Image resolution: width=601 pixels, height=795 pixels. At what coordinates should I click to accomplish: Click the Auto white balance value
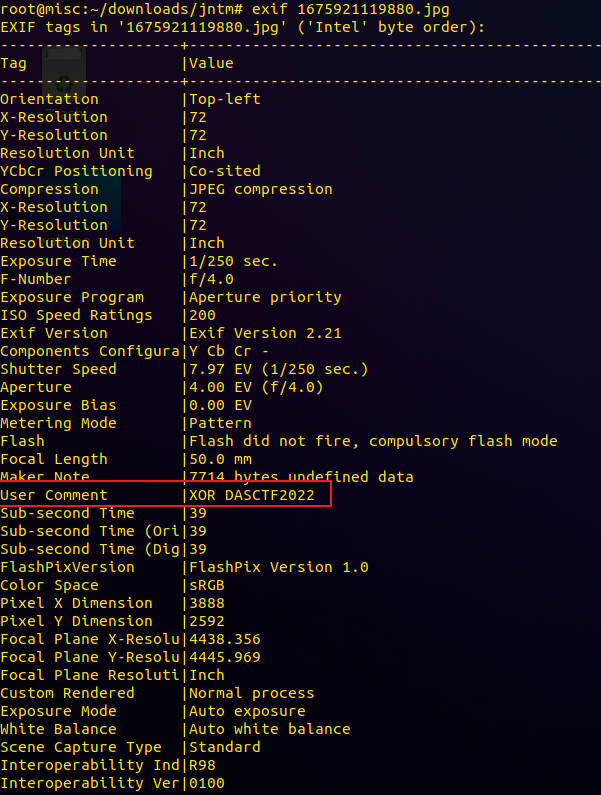point(270,729)
